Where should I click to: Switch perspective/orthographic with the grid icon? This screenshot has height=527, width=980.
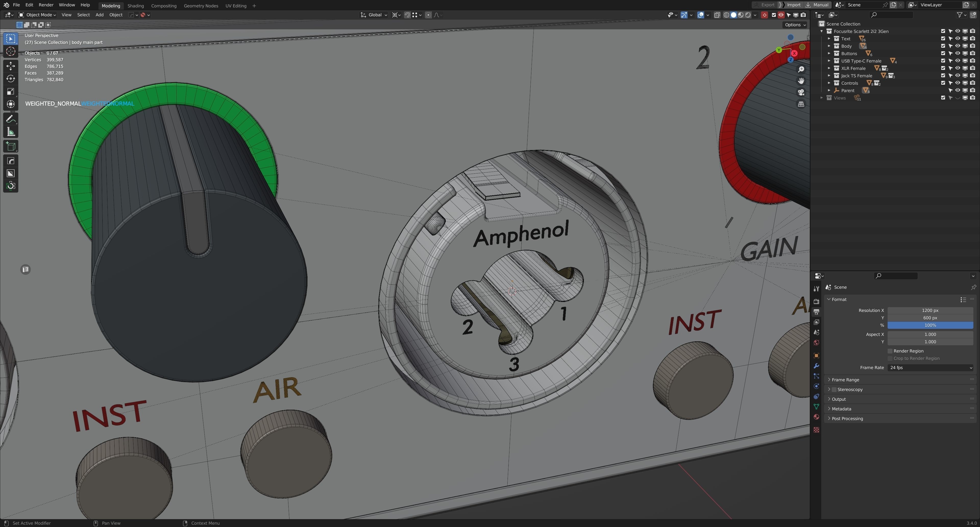pyautogui.click(x=801, y=104)
